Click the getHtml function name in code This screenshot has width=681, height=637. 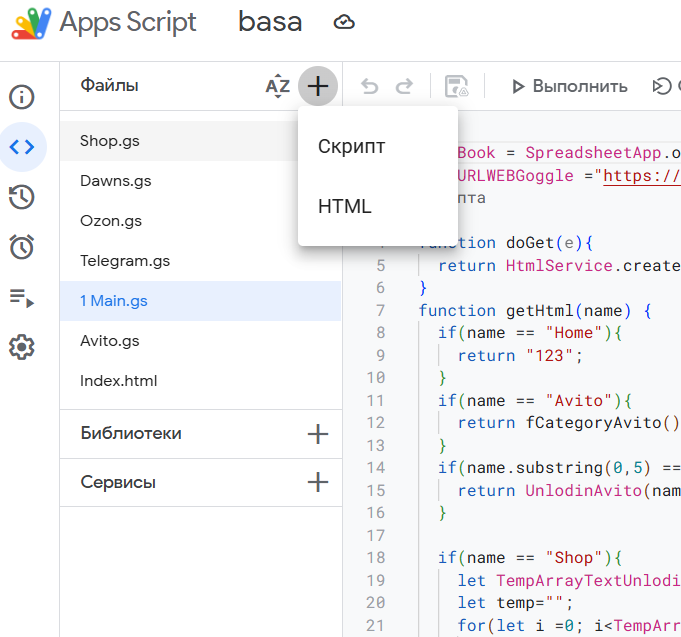pyautogui.click(x=540, y=311)
